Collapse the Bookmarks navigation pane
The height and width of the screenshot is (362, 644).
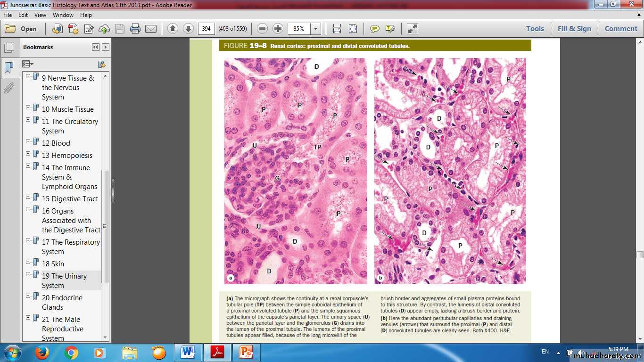(96, 47)
